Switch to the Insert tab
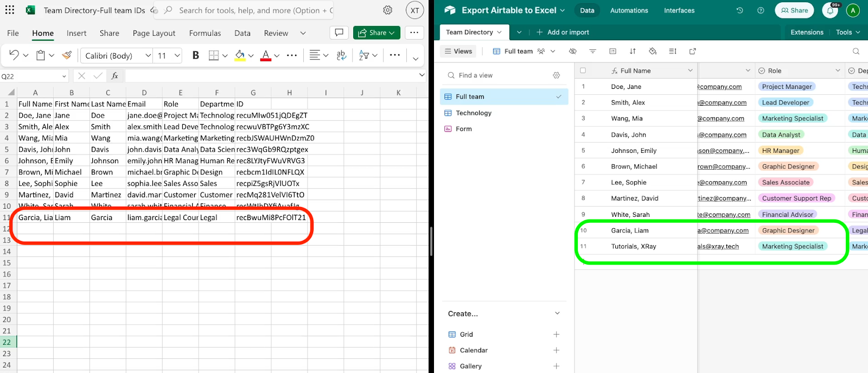The image size is (868, 373). click(x=76, y=33)
